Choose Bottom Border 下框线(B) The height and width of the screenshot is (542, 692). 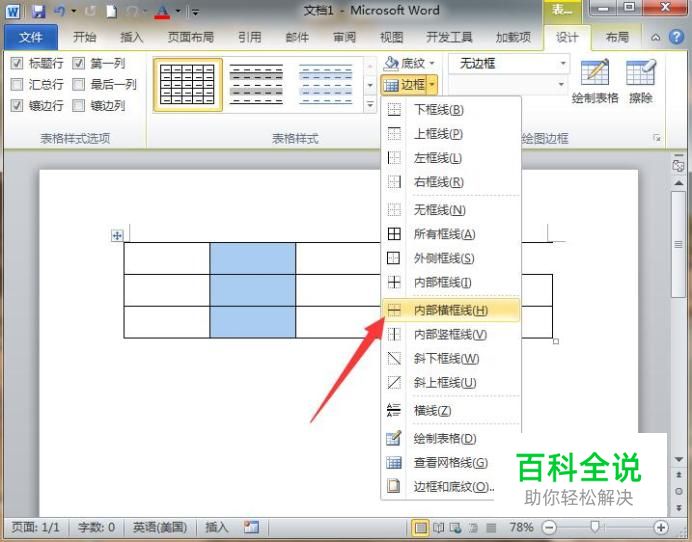(451, 109)
